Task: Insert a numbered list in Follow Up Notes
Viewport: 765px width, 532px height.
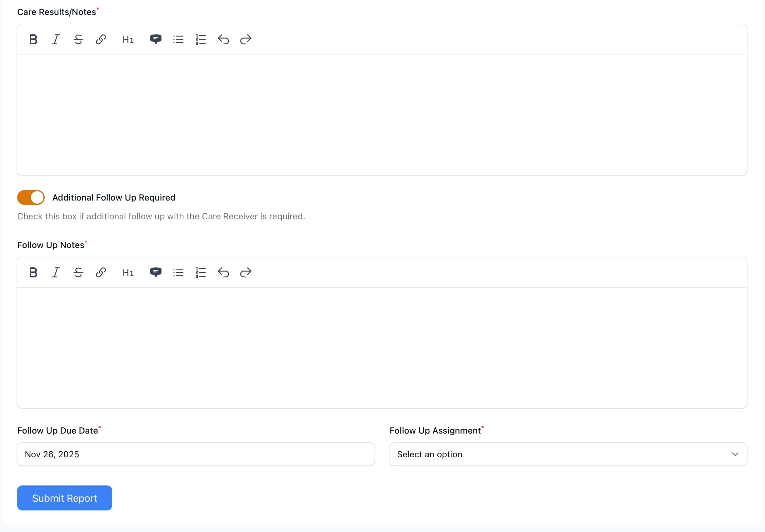Action: point(201,272)
